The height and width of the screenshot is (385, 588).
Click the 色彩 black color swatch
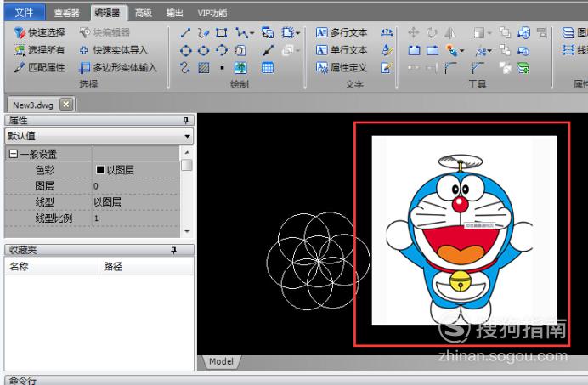point(99,170)
